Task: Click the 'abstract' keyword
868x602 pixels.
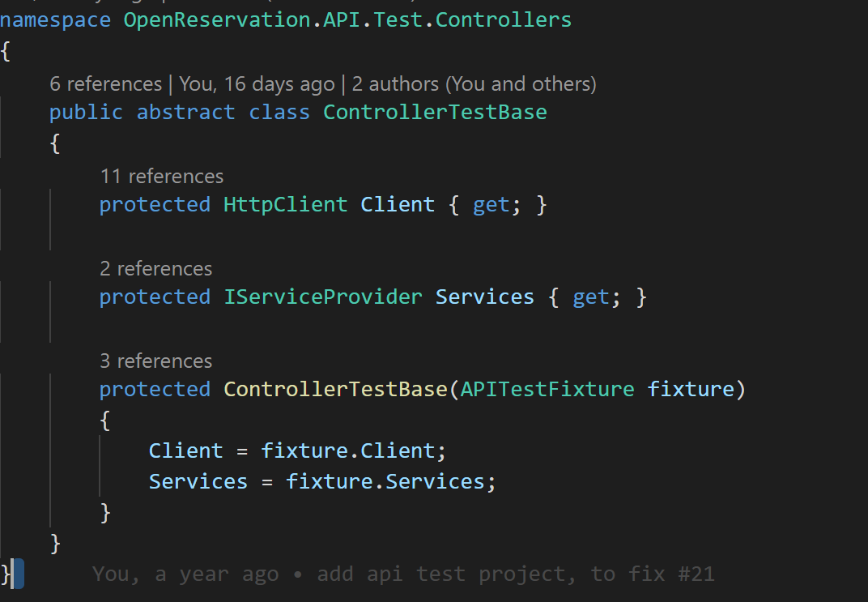Action: (186, 113)
